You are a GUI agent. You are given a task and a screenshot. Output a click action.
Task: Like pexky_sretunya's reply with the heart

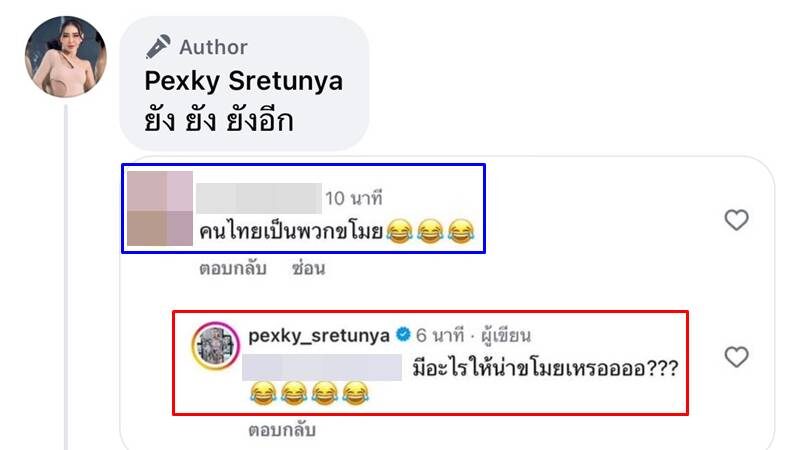(736, 357)
